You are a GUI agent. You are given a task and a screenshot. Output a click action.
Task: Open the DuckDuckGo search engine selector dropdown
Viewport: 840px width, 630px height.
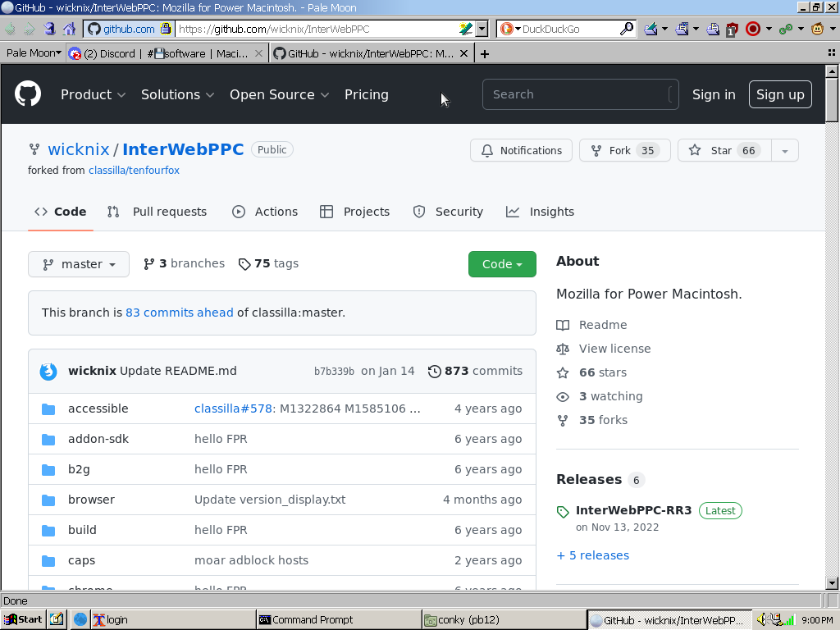click(x=510, y=29)
